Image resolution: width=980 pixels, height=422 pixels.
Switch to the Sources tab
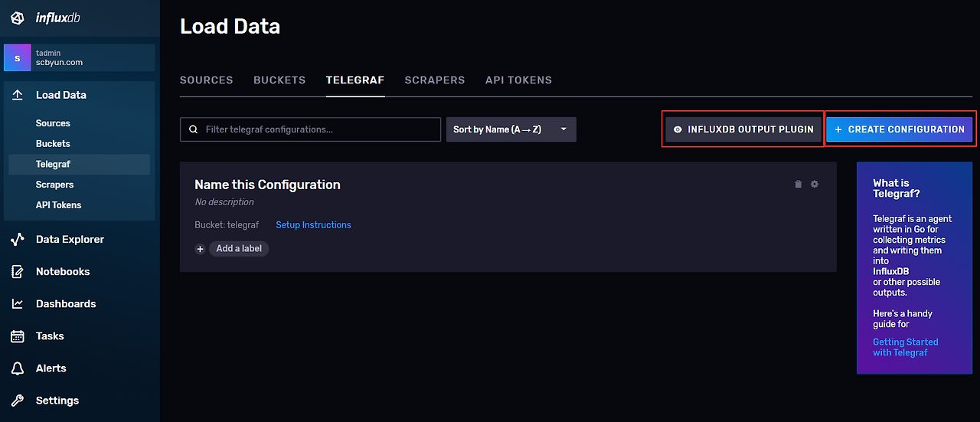click(207, 80)
